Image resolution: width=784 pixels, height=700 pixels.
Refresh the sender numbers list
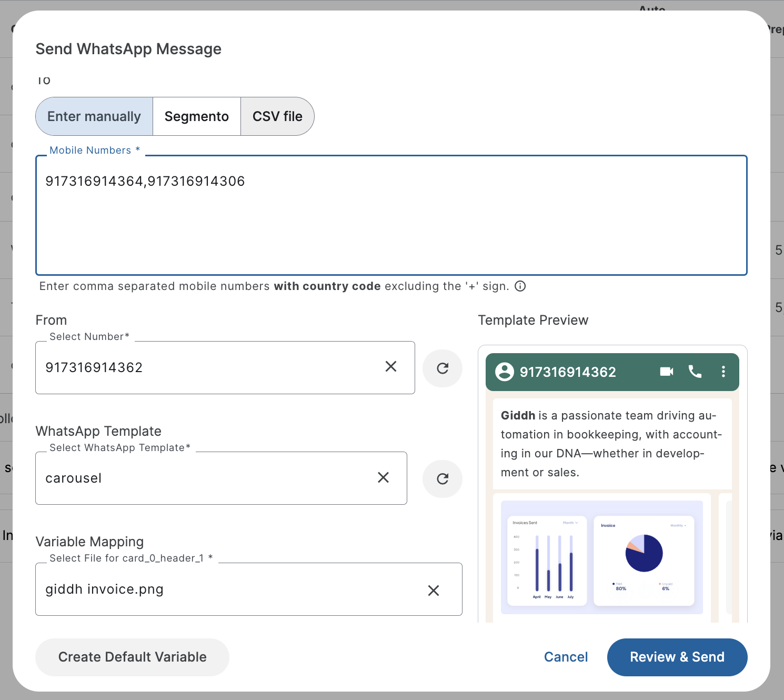click(x=443, y=368)
